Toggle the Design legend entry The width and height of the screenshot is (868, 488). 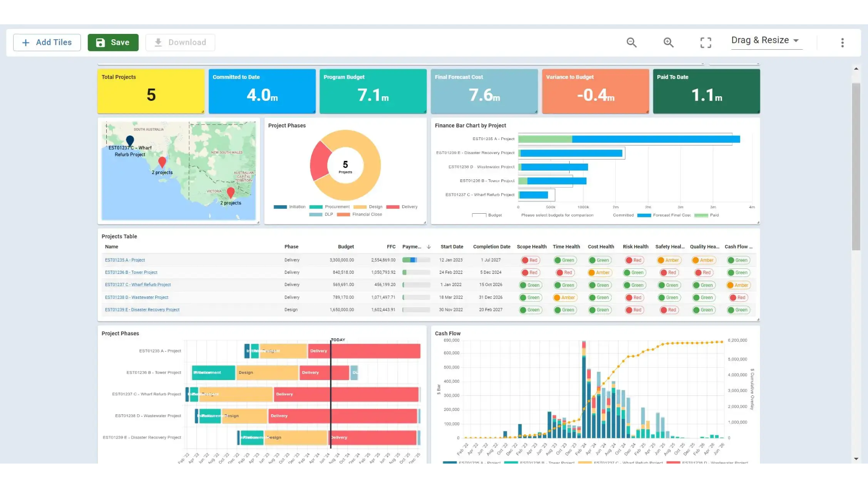pyautogui.click(x=368, y=207)
